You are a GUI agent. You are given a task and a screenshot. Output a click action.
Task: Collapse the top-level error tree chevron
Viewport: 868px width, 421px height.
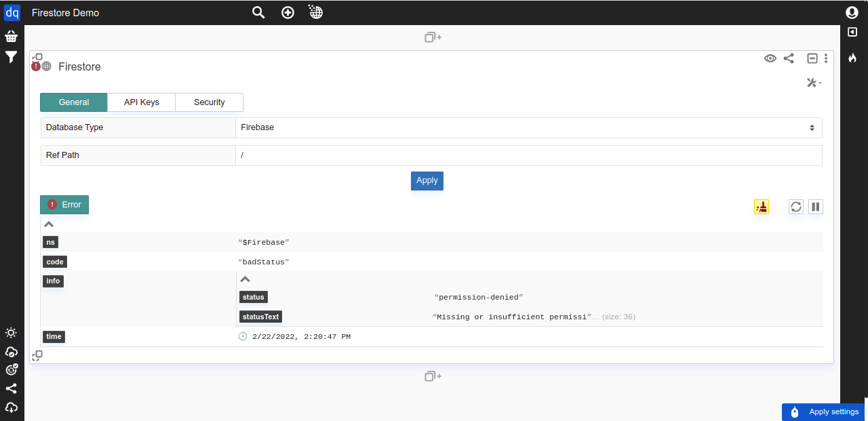point(49,224)
